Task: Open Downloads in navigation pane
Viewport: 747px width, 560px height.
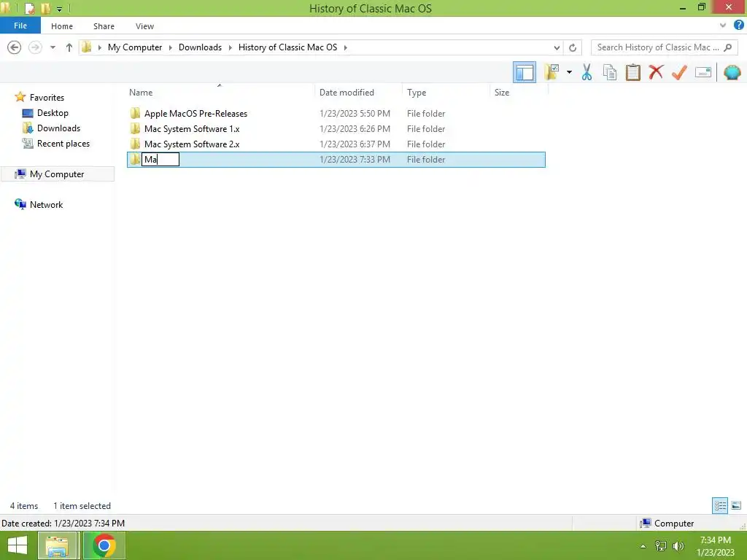Action: (x=58, y=128)
